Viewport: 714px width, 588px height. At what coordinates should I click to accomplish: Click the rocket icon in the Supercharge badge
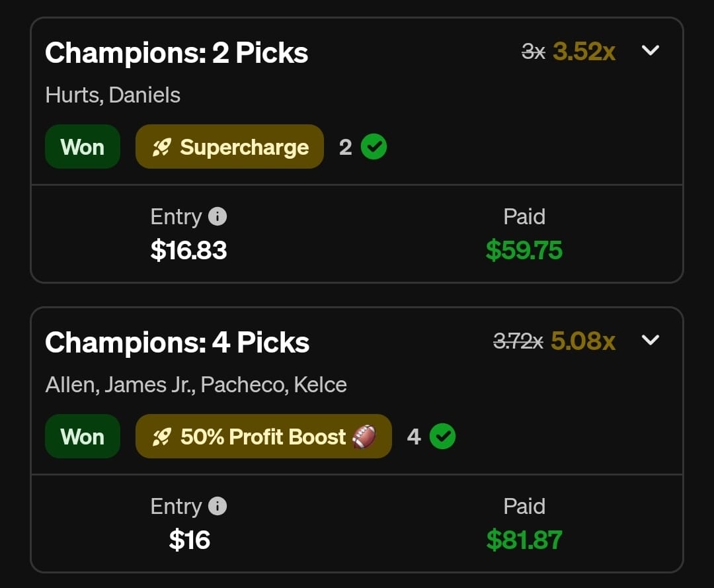pos(162,147)
